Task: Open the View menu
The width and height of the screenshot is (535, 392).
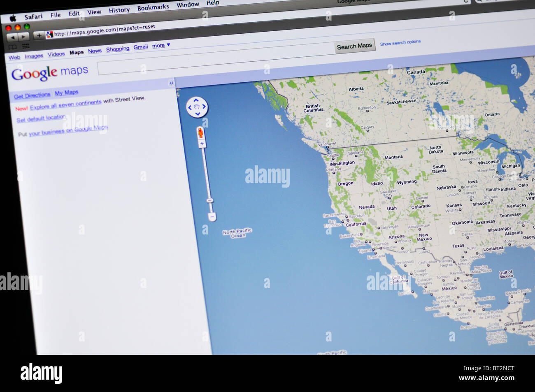Action: (94, 12)
